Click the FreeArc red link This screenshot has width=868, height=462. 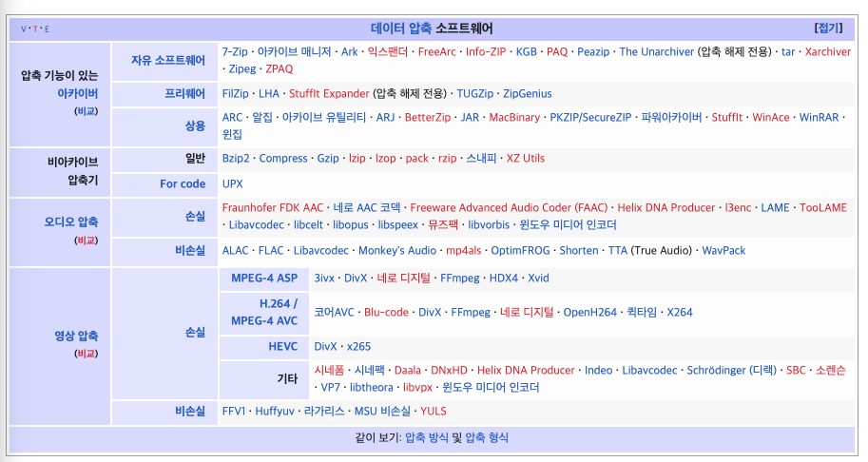click(x=436, y=51)
